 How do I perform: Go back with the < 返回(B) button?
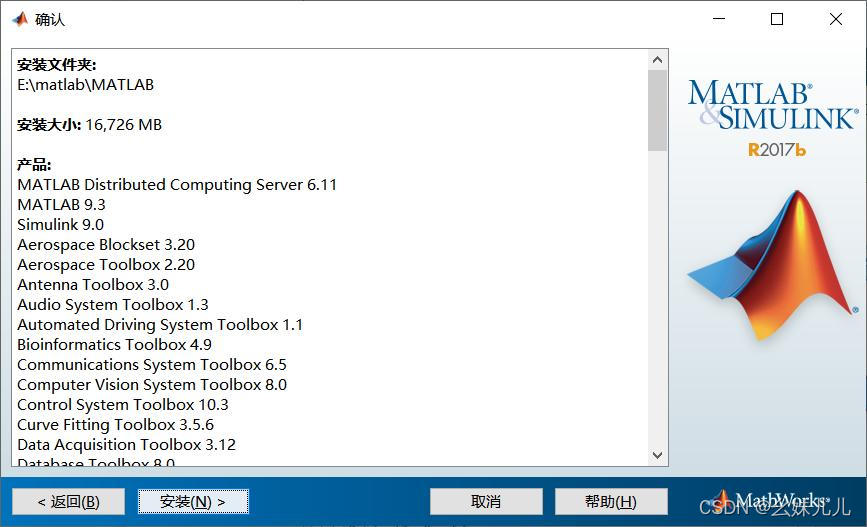[x=69, y=502]
